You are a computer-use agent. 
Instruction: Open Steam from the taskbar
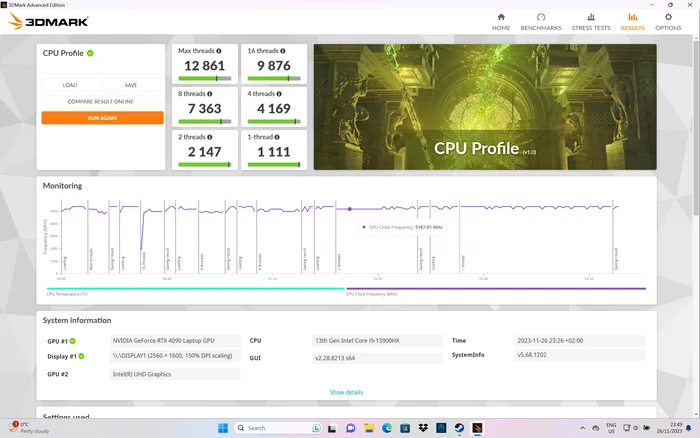tap(459, 428)
